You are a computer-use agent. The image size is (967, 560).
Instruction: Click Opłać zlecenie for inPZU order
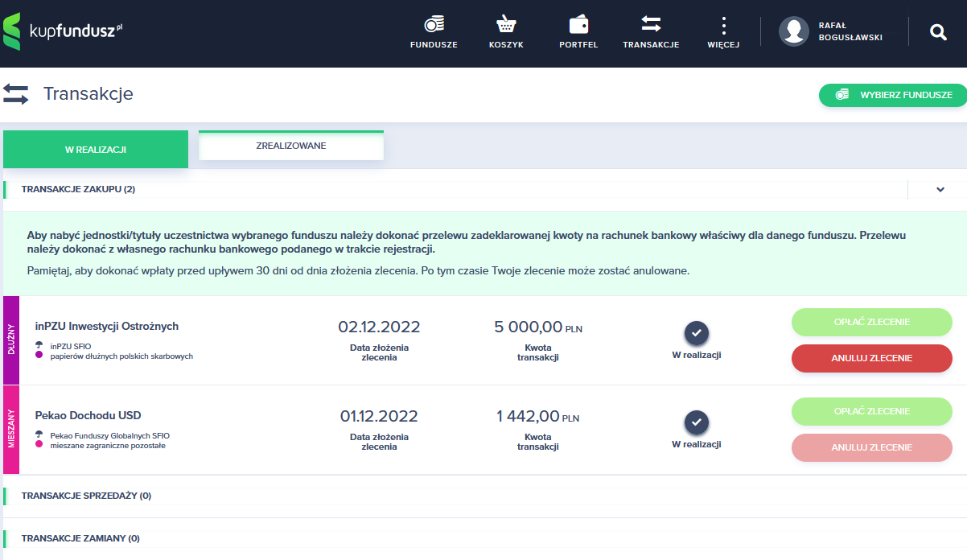[x=871, y=322]
